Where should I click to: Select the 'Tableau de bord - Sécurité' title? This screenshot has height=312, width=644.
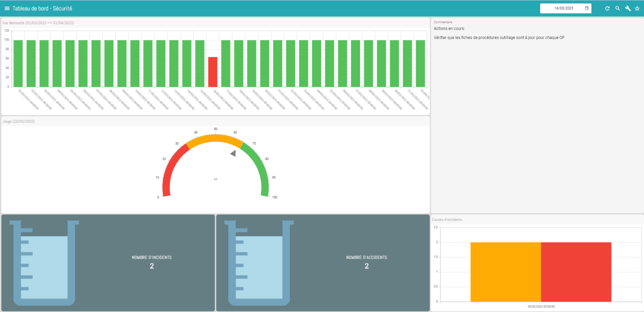point(43,8)
